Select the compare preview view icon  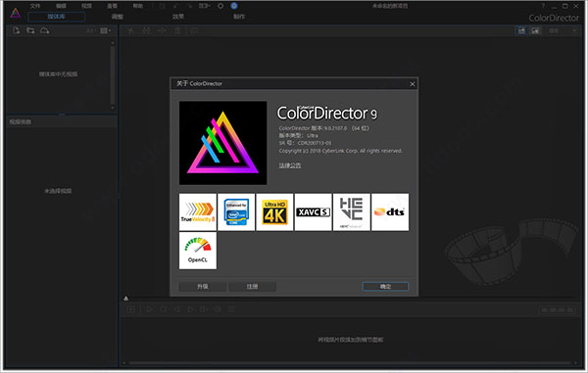(535, 30)
